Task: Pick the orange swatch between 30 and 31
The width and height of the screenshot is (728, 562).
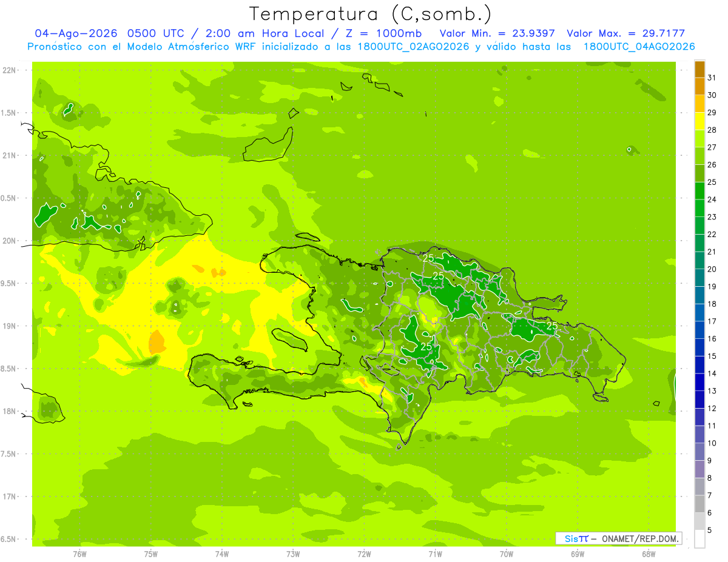Action: pyautogui.click(x=699, y=86)
